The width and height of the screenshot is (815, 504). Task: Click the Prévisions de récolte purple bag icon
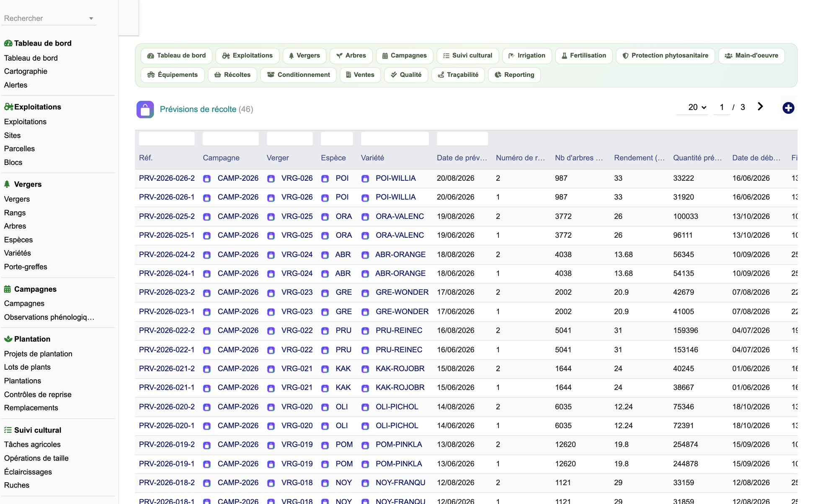(145, 110)
